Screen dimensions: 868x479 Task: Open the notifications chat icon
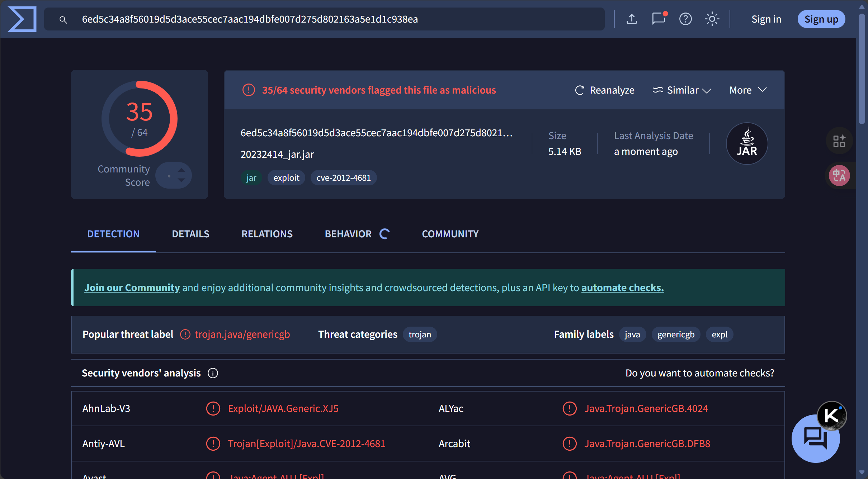[659, 19]
